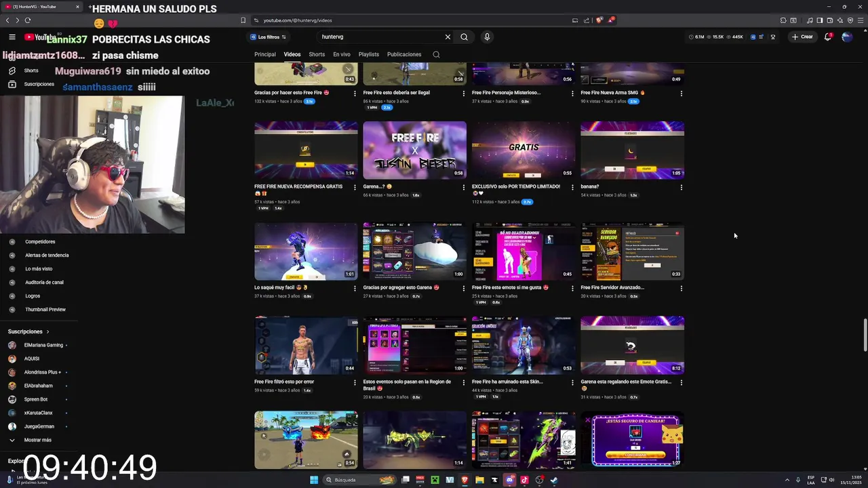Open the Publicaciones tab
The width and height of the screenshot is (868, 488).
pos(404,54)
